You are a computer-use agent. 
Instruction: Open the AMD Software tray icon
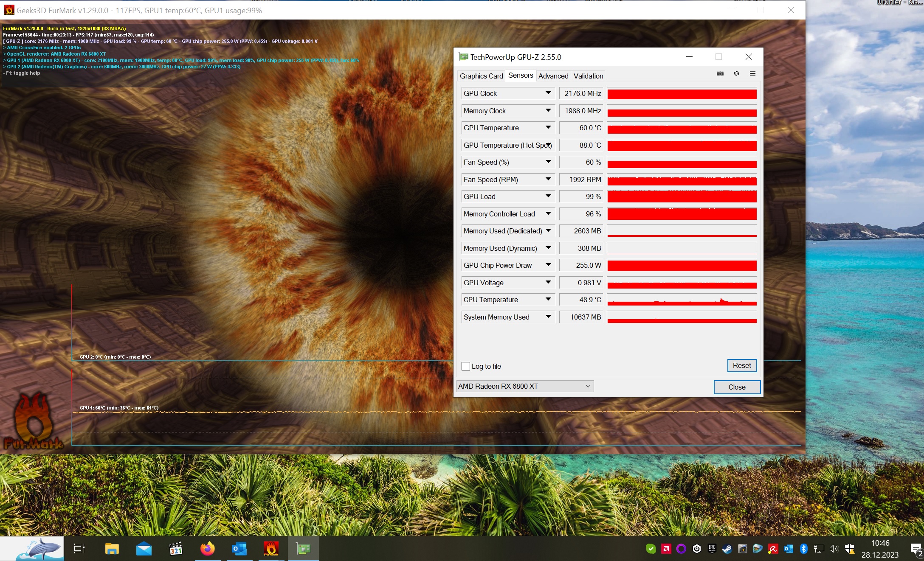[666, 549]
